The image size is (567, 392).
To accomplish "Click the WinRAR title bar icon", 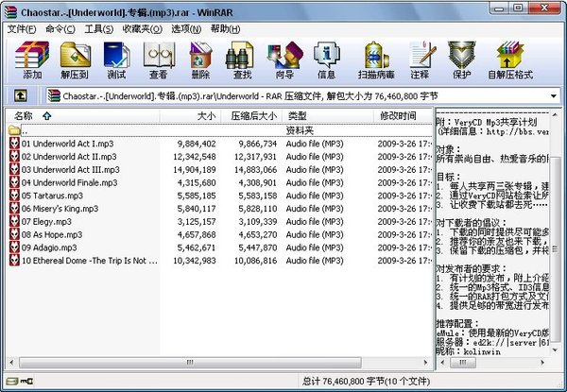I will tap(10, 12).
